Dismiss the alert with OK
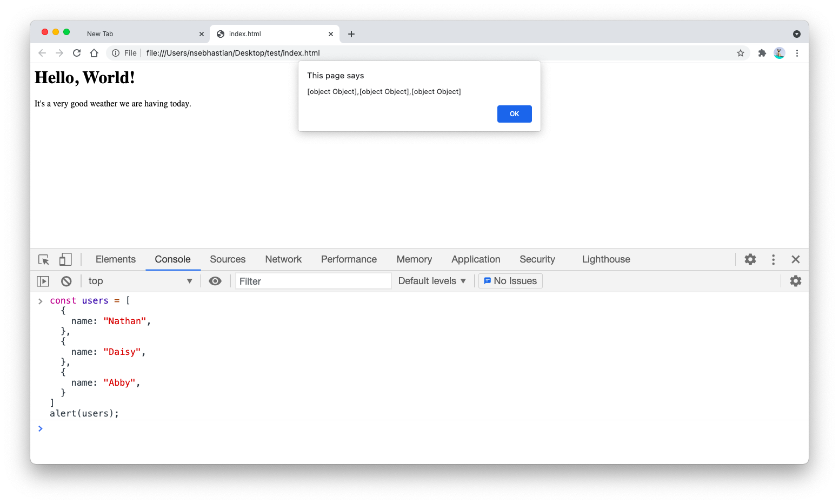The height and width of the screenshot is (504, 839). (x=514, y=114)
